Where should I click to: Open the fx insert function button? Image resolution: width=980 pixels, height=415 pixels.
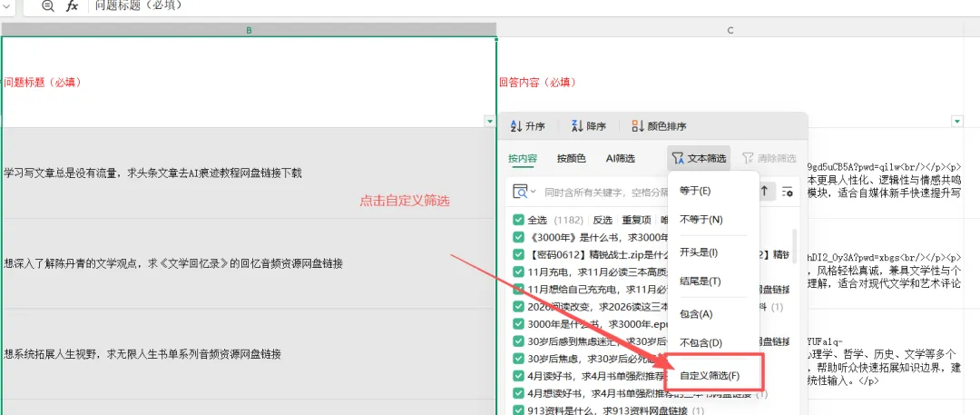point(73,6)
